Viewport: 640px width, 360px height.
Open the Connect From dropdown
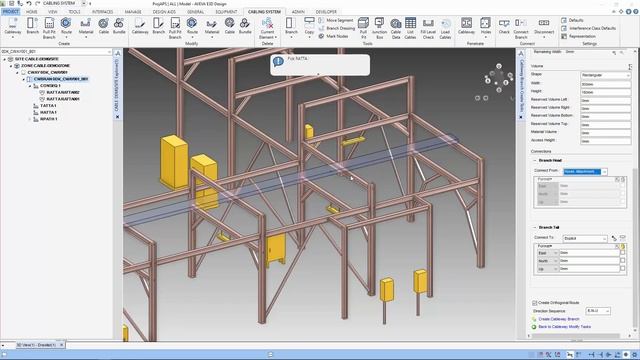pos(585,172)
